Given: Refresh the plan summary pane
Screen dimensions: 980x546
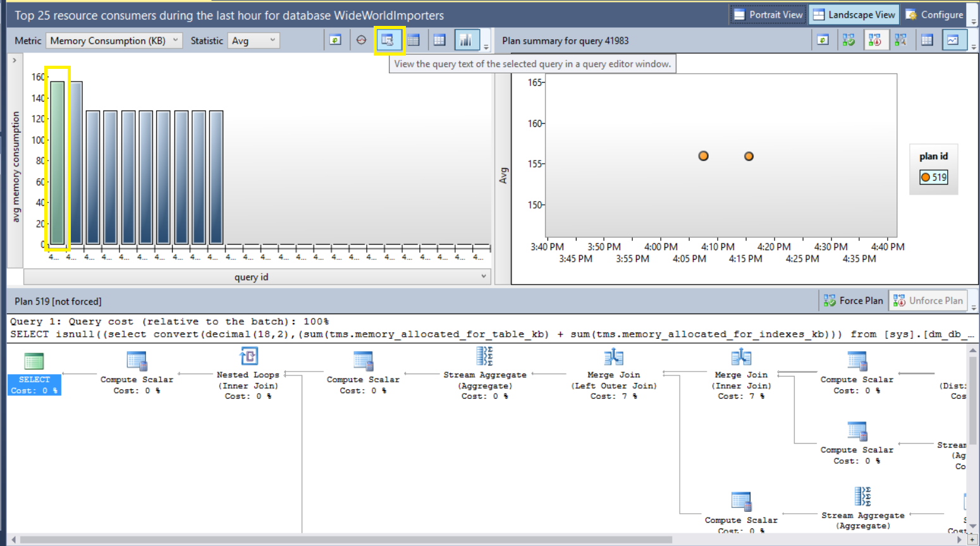Looking at the screenshot, I should (x=823, y=40).
